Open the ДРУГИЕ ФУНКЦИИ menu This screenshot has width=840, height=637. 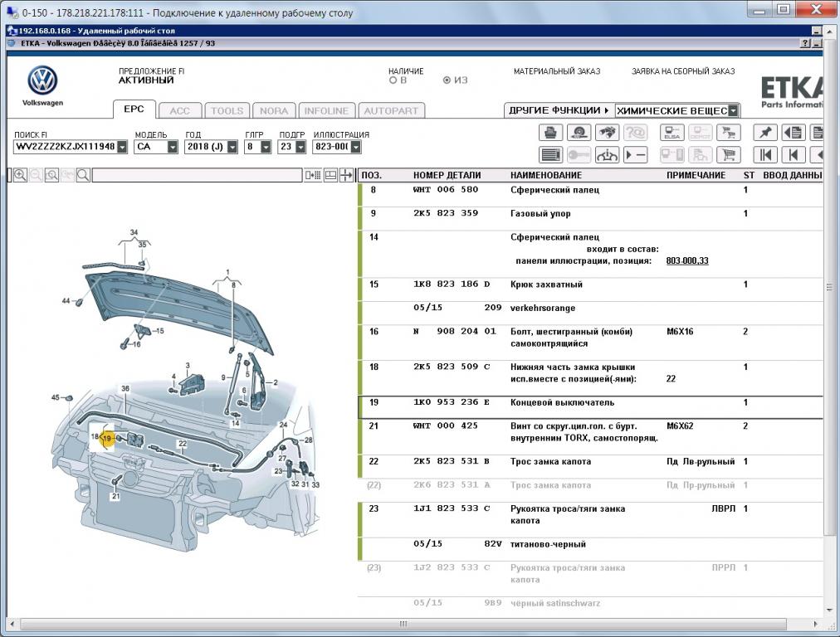559,110
